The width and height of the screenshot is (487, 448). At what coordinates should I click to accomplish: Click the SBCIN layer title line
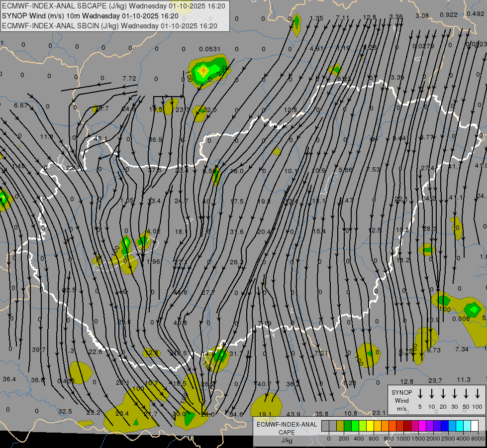point(109,25)
